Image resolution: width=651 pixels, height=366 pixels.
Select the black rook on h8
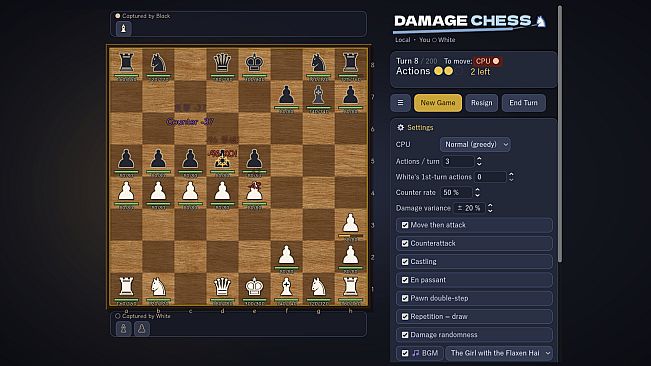pos(350,63)
